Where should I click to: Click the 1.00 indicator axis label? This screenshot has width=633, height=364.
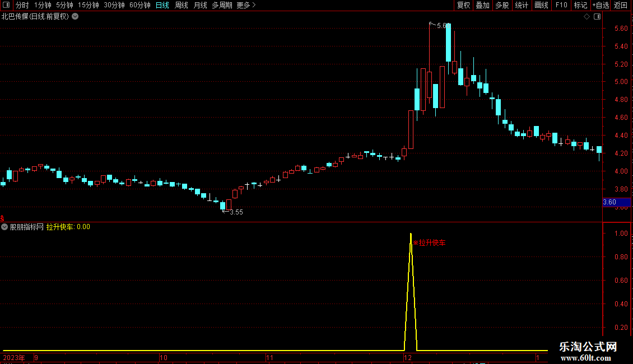pyautogui.click(x=621, y=234)
